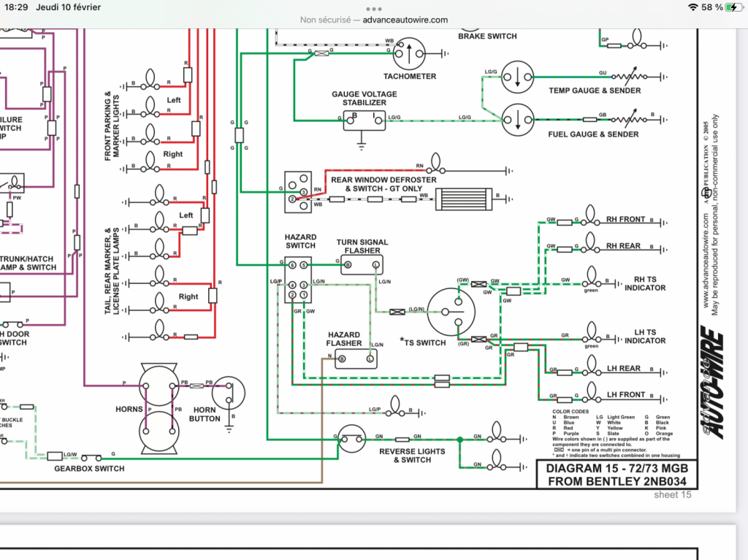
Task: Click the LH FRONT indicator bulb symbol
Action: point(591,392)
